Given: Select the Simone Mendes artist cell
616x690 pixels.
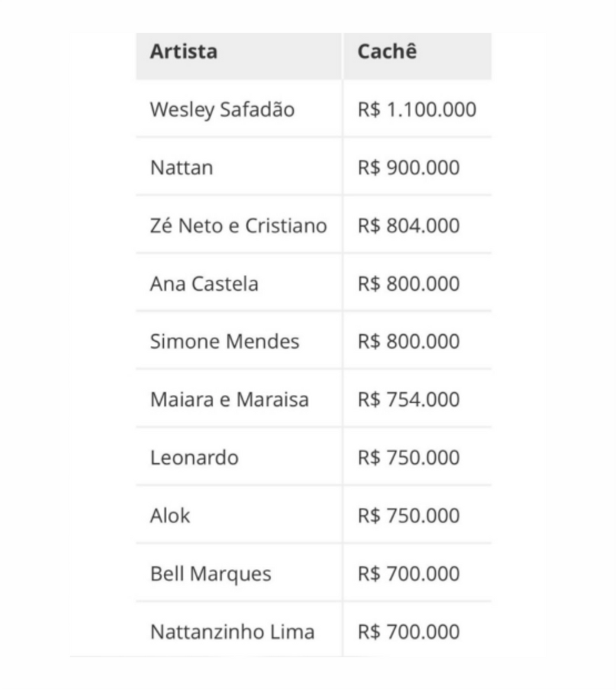Looking at the screenshot, I should coord(224,341).
